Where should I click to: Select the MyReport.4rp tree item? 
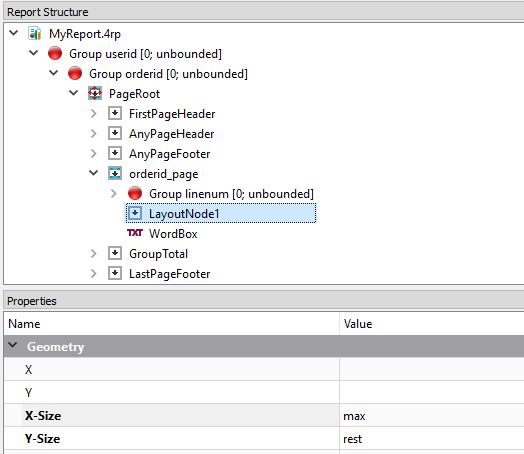pyautogui.click(x=85, y=34)
